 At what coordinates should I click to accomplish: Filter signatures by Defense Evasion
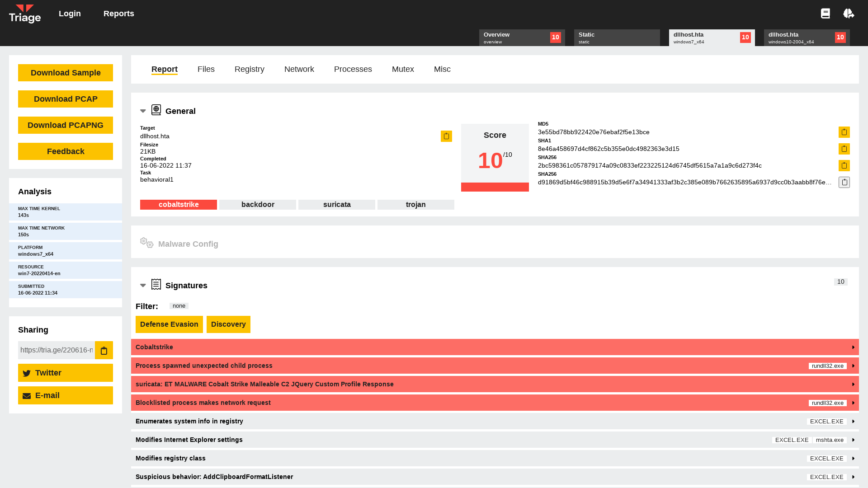(169, 324)
